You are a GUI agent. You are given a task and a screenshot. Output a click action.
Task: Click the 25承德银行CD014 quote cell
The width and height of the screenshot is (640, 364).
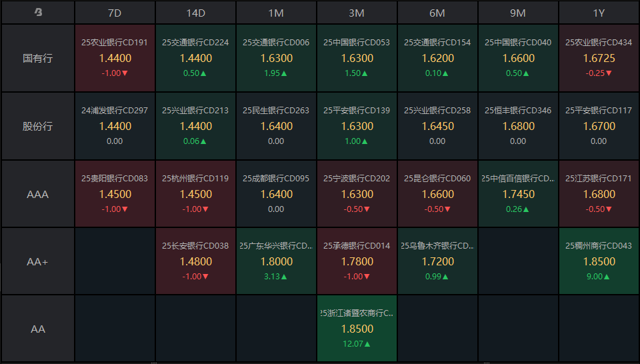357,262
